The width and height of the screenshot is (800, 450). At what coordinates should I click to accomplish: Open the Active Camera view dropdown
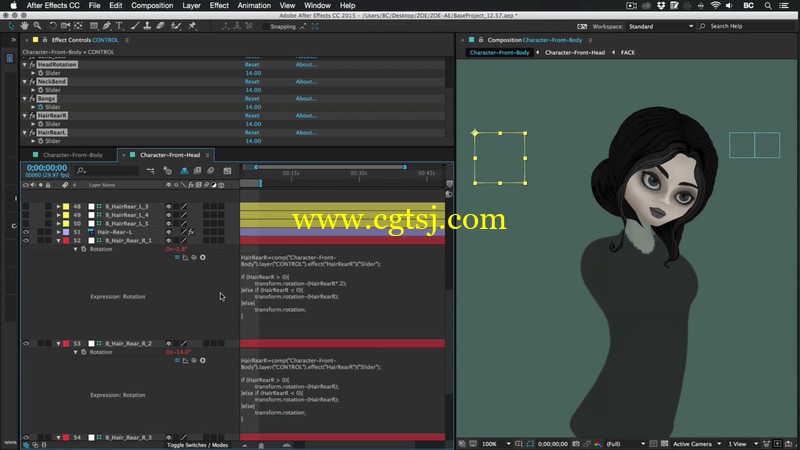(x=697, y=444)
